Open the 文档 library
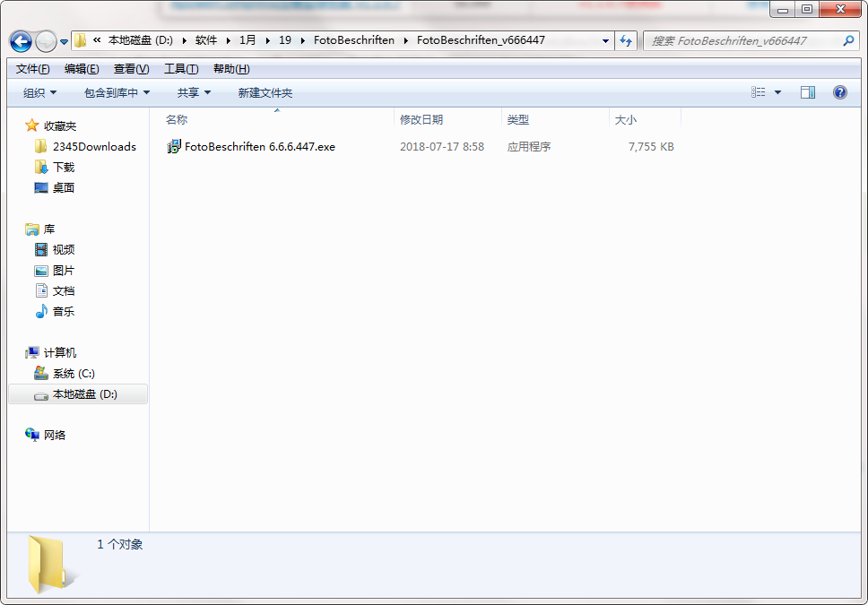Screen dimensions: 868x605 click(x=64, y=291)
